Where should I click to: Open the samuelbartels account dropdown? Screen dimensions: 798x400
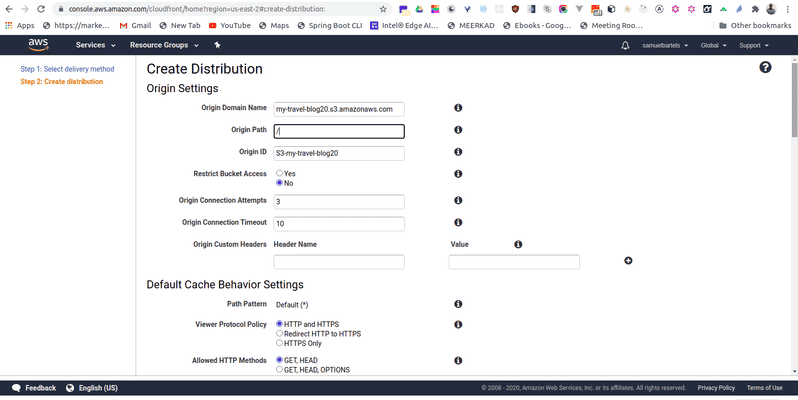(x=665, y=45)
